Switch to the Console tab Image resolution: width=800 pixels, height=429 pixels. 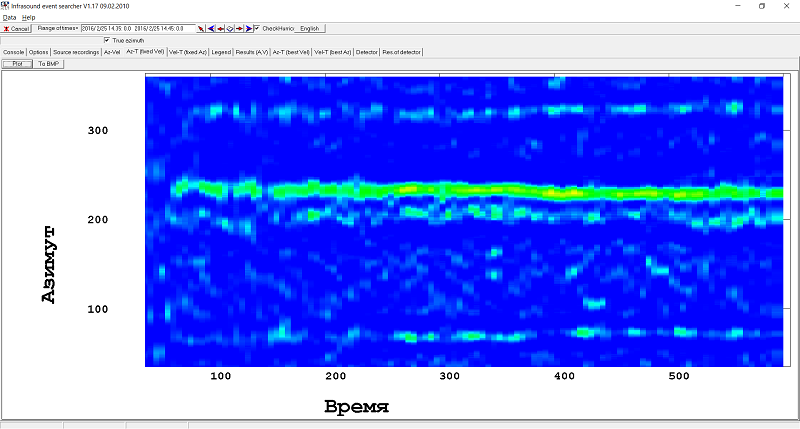tap(13, 51)
